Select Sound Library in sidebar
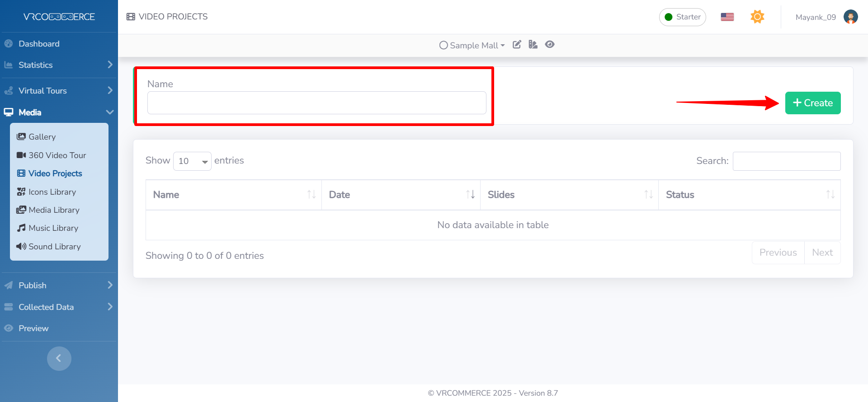 pos(54,247)
